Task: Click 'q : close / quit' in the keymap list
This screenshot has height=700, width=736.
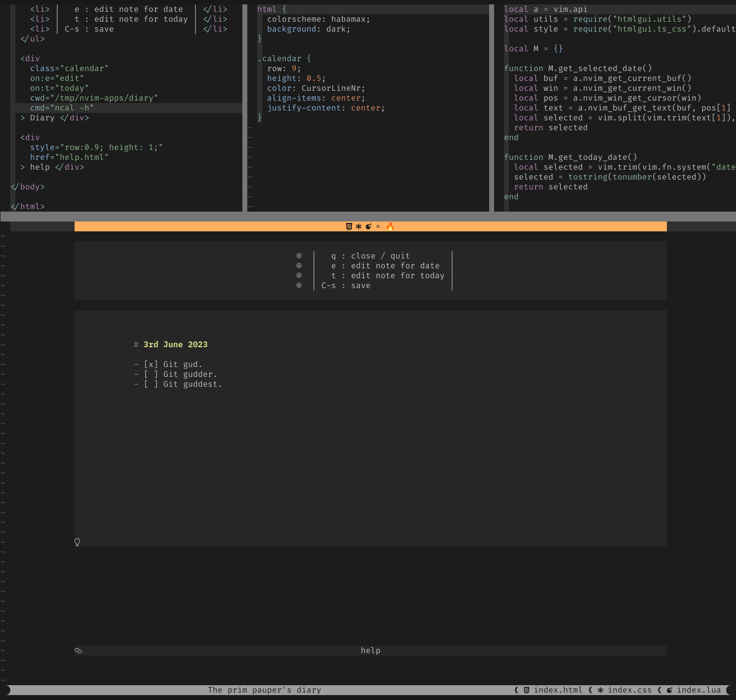Action: pos(371,256)
